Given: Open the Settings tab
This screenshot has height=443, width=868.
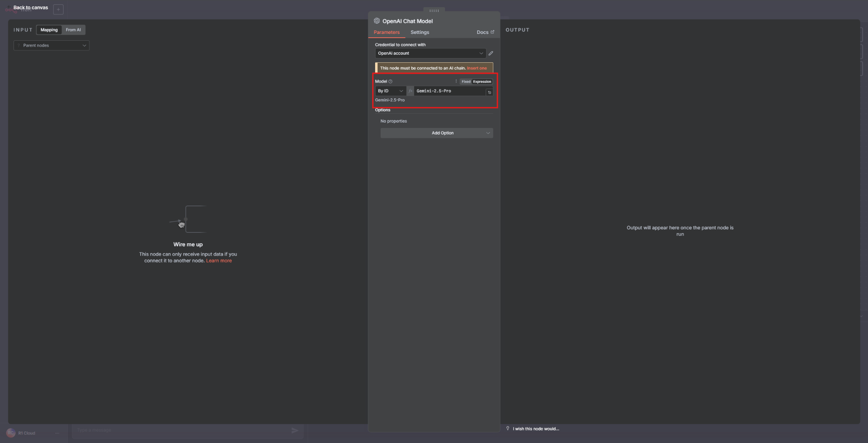Looking at the screenshot, I should point(420,32).
